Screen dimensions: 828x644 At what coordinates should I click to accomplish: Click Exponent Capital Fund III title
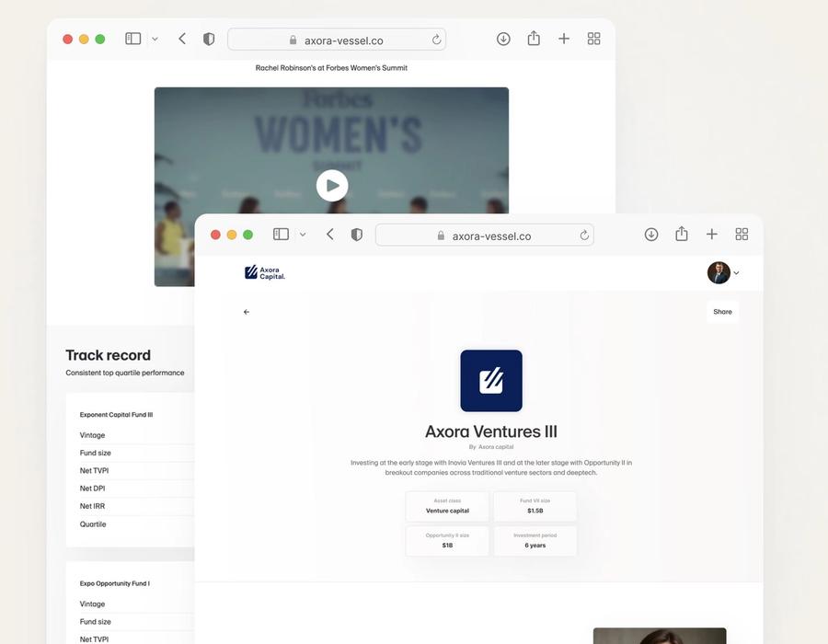tap(116, 414)
